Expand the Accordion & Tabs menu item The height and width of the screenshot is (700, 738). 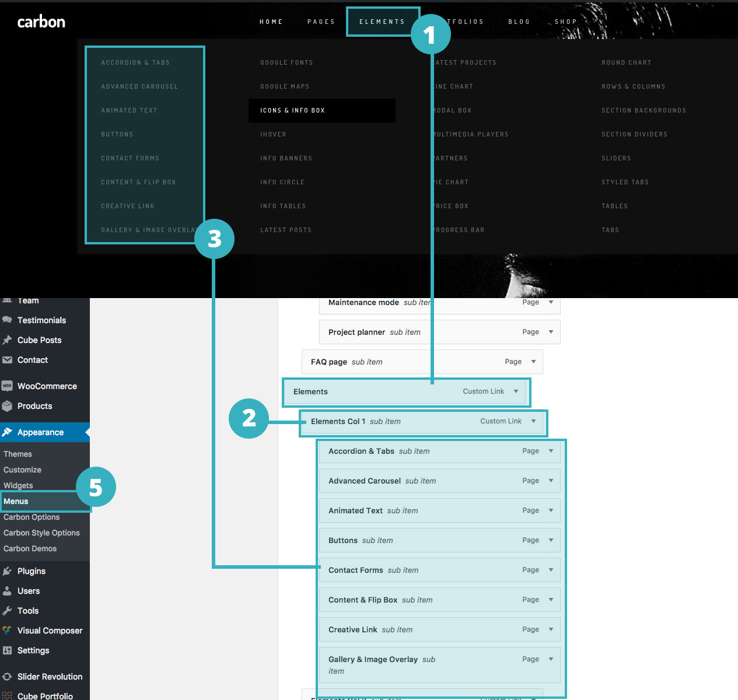pyautogui.click(x=551, y=451)
